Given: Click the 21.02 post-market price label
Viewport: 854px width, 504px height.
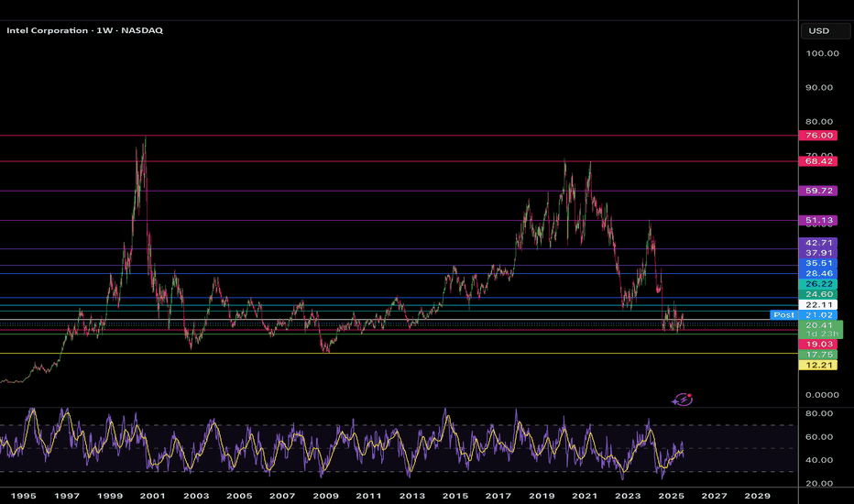Looking at the screenshot, I should 817,315.
